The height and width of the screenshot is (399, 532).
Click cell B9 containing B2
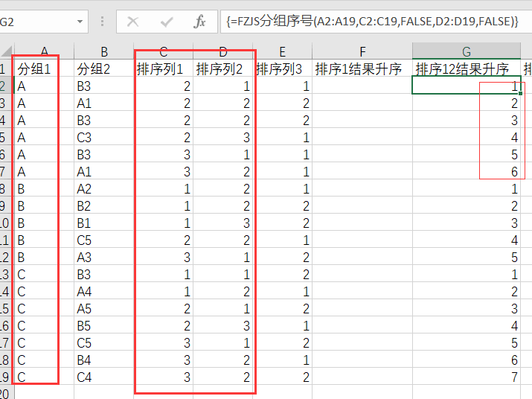tap(104, 205)
